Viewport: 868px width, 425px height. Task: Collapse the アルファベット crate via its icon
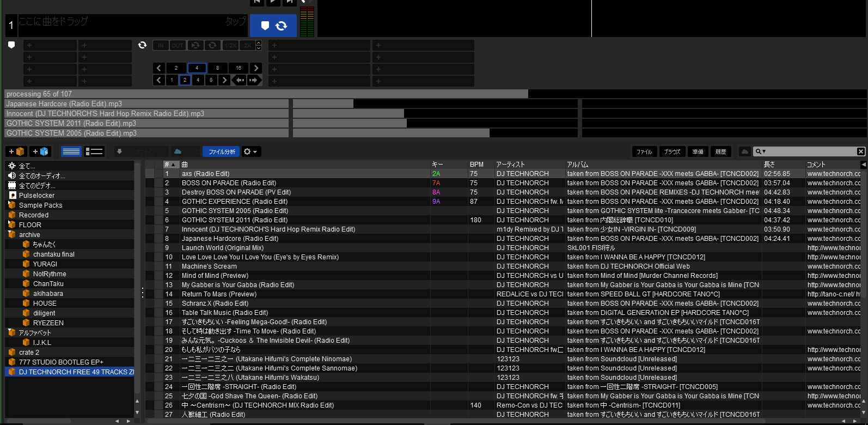[11, 332]
